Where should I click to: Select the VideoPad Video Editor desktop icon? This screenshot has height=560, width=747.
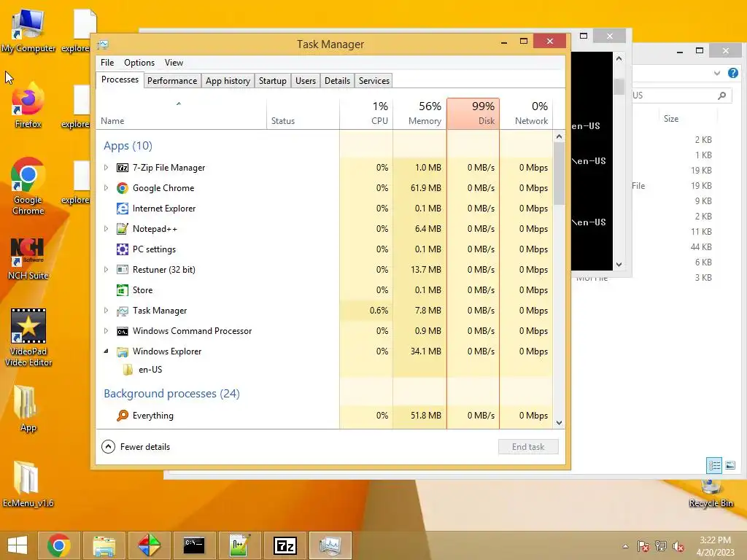pos(28,338)
